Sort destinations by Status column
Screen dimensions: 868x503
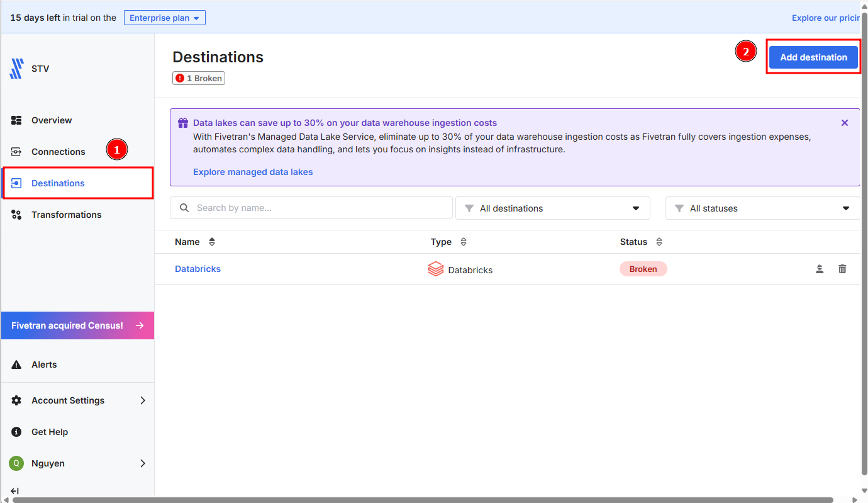coord(659,242)
